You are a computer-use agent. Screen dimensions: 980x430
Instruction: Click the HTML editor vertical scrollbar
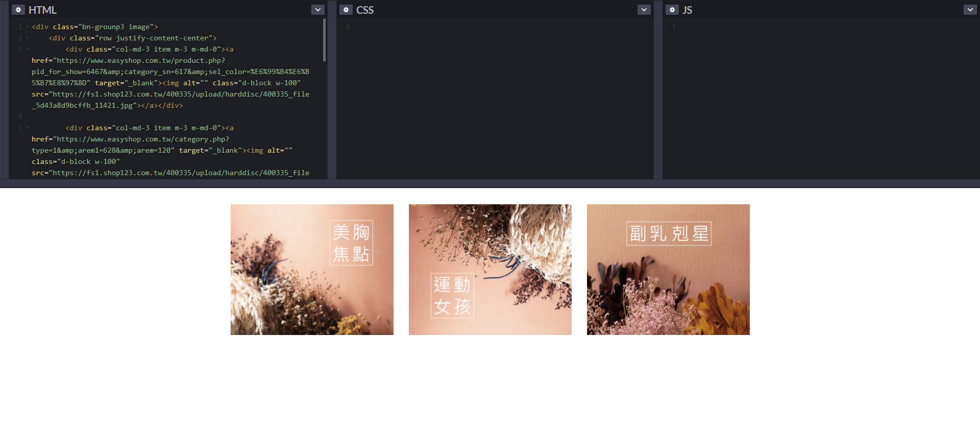(x=324, y=41)
